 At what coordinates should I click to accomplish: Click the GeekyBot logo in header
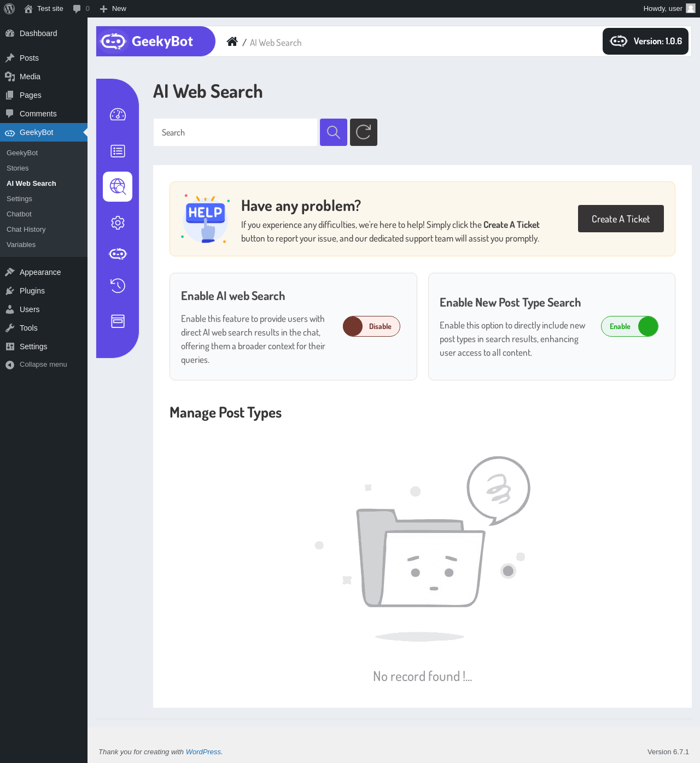(x=156, y=41)
